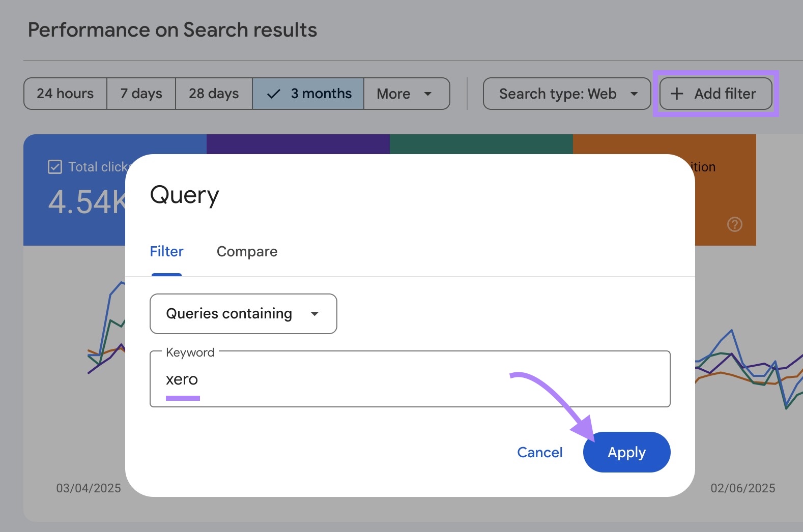Viewport: 803px width, 532px height.
Task: Click the line chart right of the dialog
Action: [748, 371]
